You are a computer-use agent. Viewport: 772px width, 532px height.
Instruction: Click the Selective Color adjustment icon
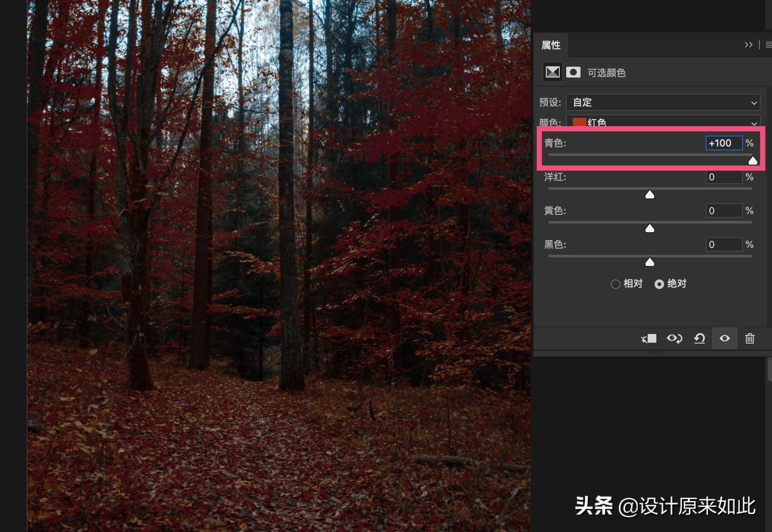(552, 72)
